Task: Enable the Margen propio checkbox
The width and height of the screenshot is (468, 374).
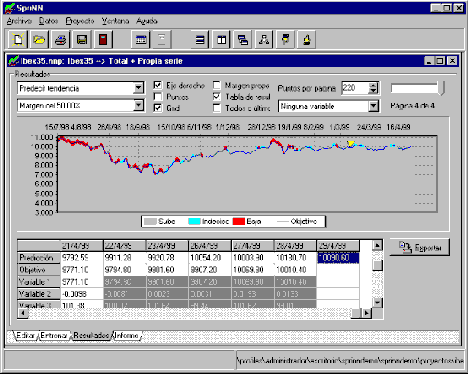Action: 217,85
